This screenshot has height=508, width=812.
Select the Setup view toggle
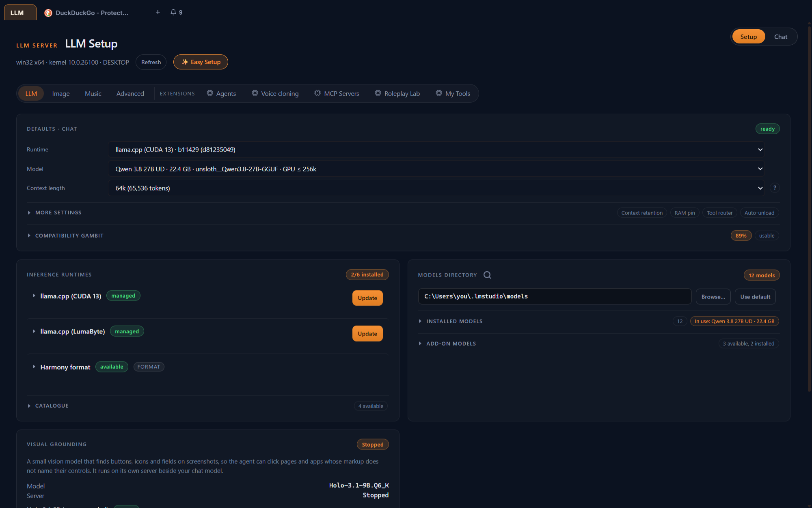click(748, 37)
